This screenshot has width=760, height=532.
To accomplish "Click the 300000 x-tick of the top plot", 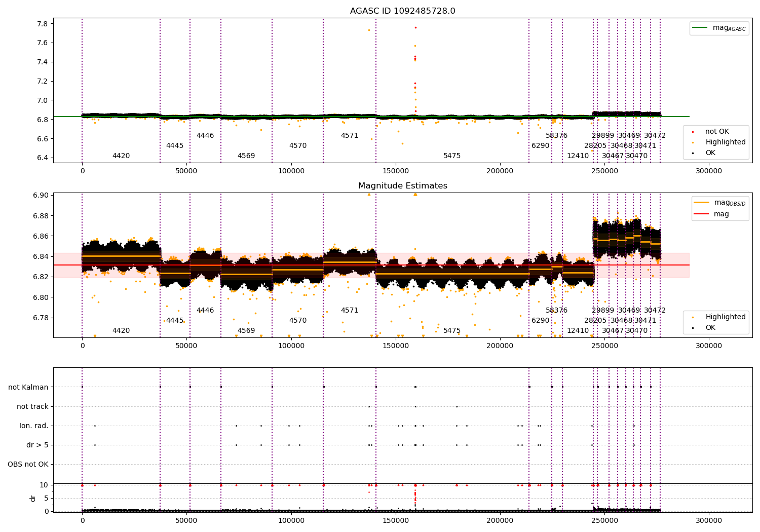I will click(x=708, y=171).
